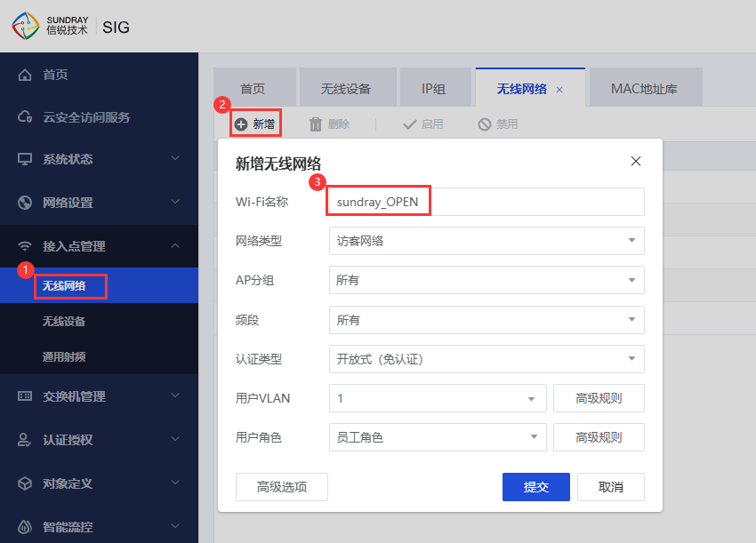Image resolution: width=756 pixels, height=543 pixels.
Task: Click into the Wi-Fi名称 input field
Action: (487, 202)
